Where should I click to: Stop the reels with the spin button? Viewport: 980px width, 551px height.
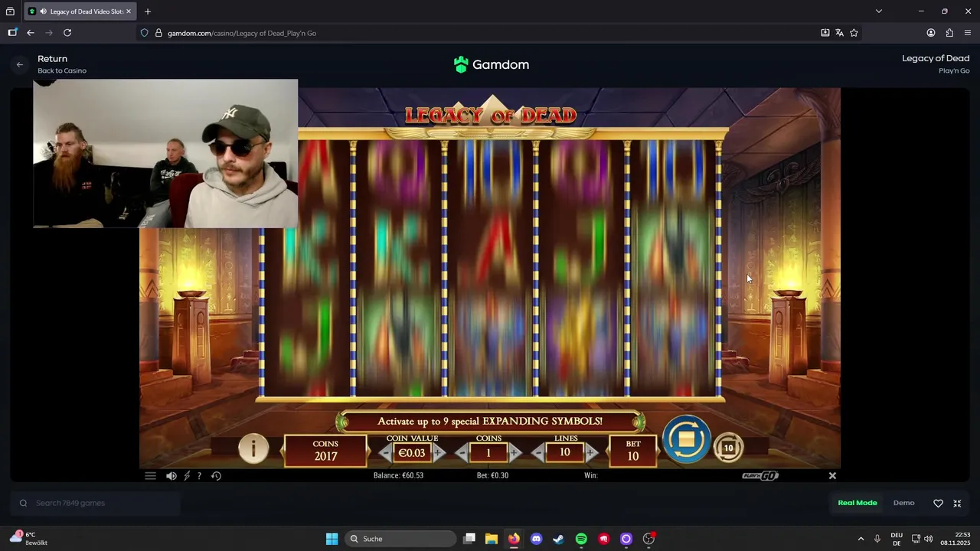[x=687, y=439]
